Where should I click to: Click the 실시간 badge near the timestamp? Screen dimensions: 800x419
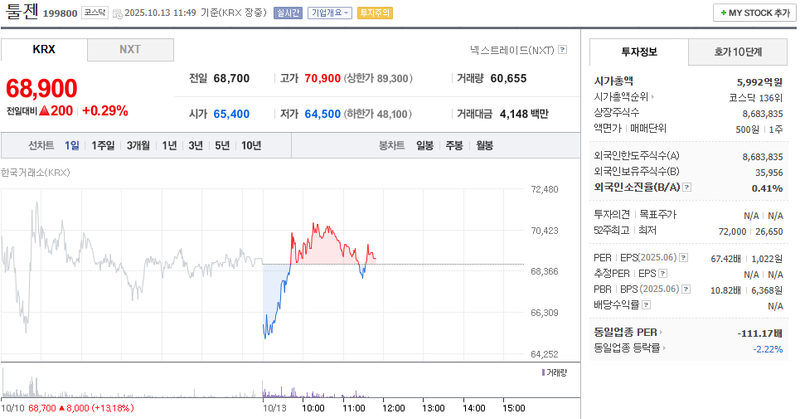pyautogui.click(x=287, y=13)
